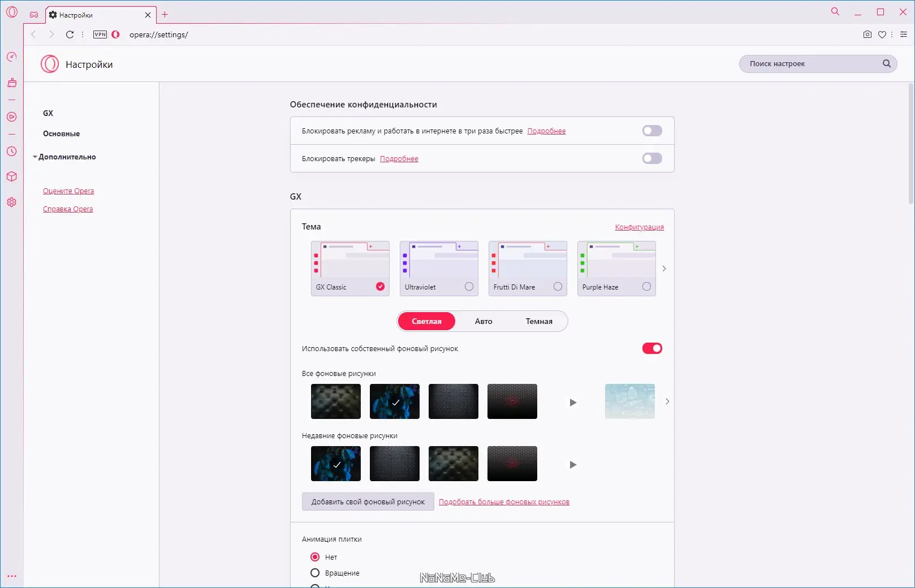Play animated wallpapers in Недавние фоновые рисунки
This screenshot has width=915, height=588.
tap(573, 465)
